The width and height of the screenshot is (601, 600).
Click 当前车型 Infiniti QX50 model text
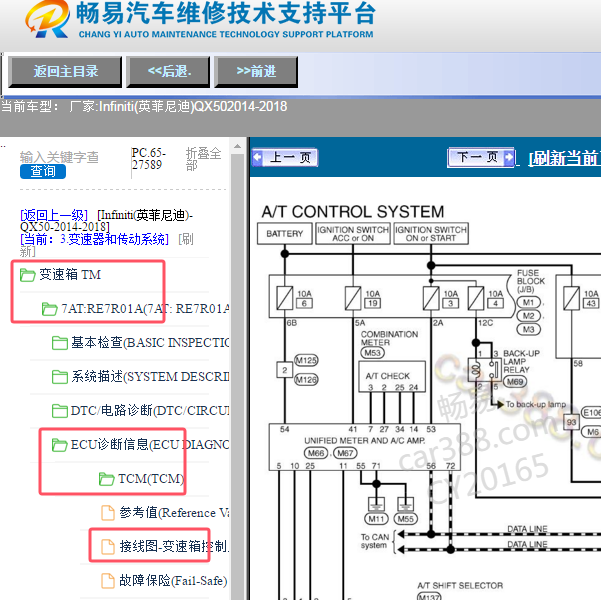coord(144,106)
